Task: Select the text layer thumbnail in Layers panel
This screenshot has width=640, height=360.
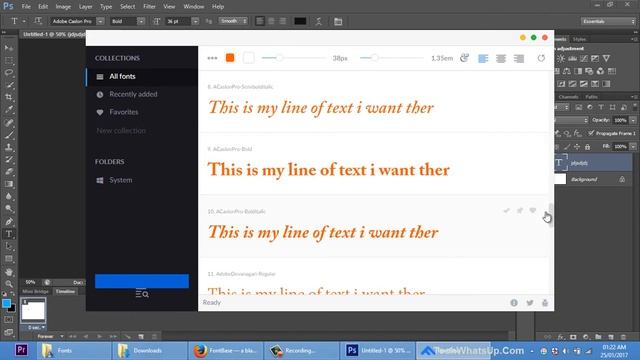Action: coord(560,162)
